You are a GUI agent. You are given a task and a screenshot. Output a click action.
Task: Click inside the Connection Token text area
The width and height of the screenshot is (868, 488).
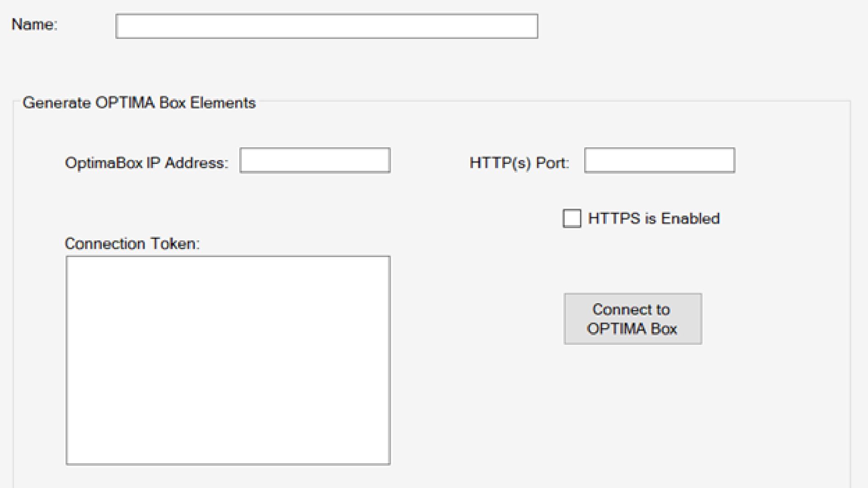click(228, 361)
